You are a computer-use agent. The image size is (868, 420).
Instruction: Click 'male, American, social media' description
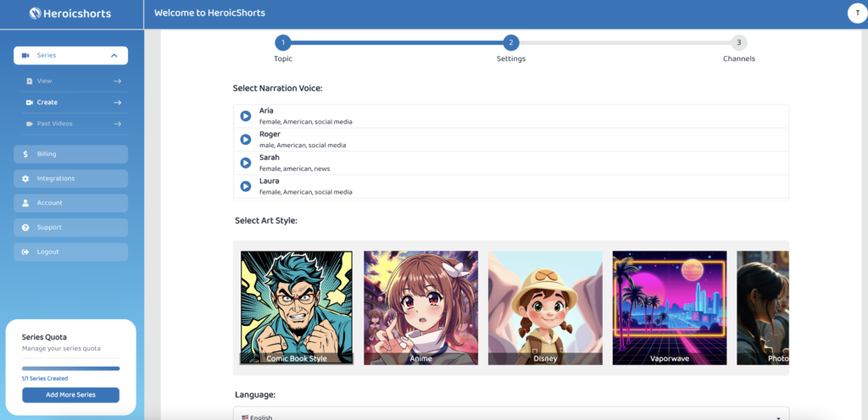[303, 146]
